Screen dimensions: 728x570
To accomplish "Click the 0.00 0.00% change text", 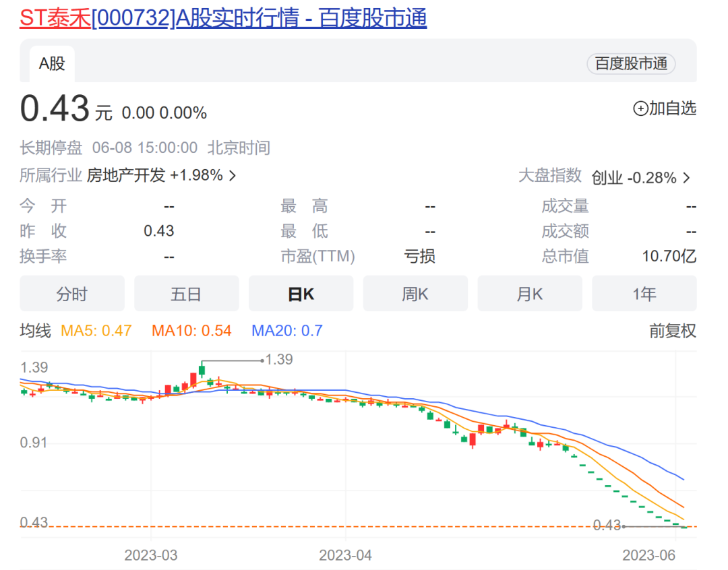I will point(164,113).
